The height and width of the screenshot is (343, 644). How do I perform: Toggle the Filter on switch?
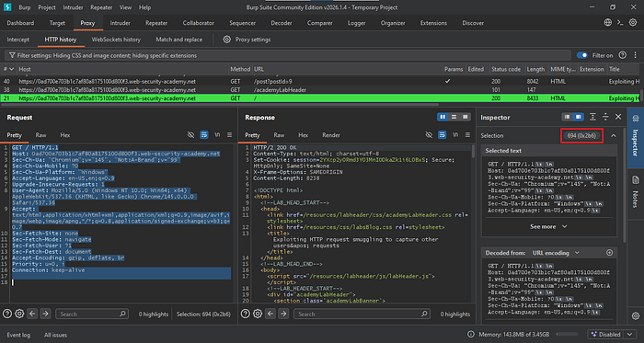pos(582,55)
